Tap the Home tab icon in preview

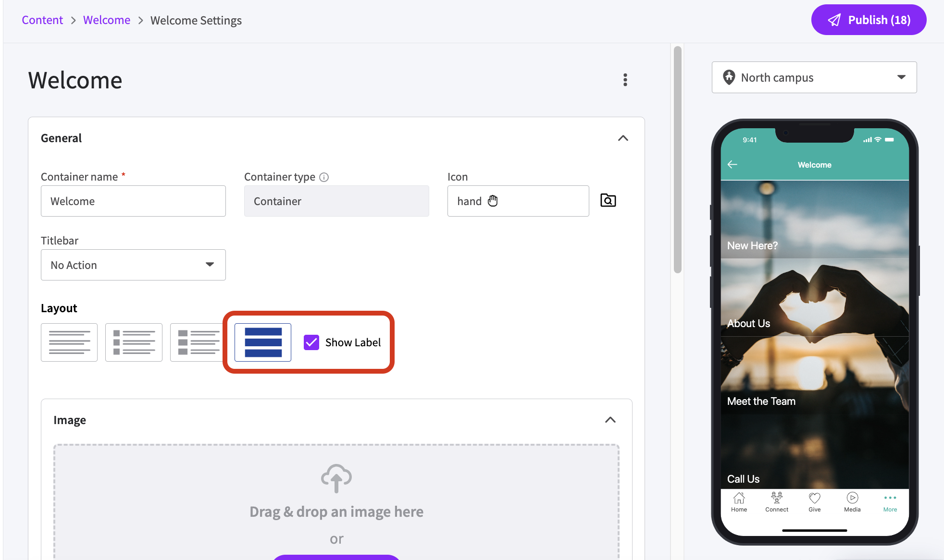point(739,498)
